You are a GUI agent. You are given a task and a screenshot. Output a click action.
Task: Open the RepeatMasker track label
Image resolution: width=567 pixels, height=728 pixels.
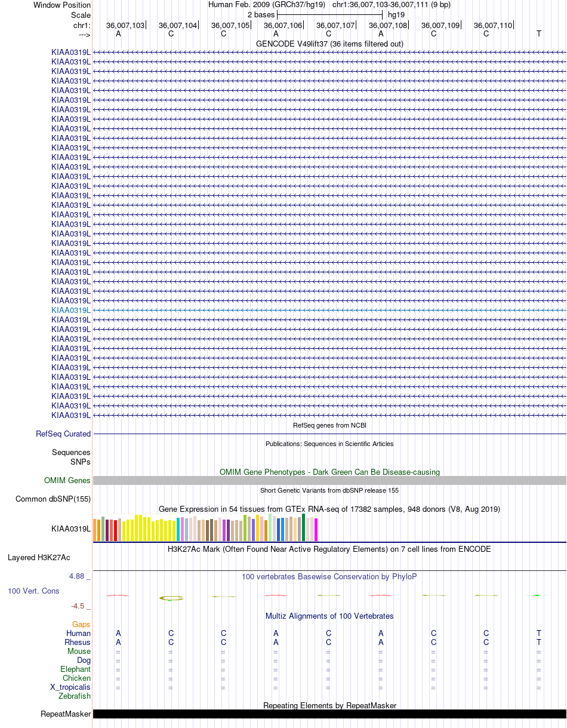(x=66, y=714)
